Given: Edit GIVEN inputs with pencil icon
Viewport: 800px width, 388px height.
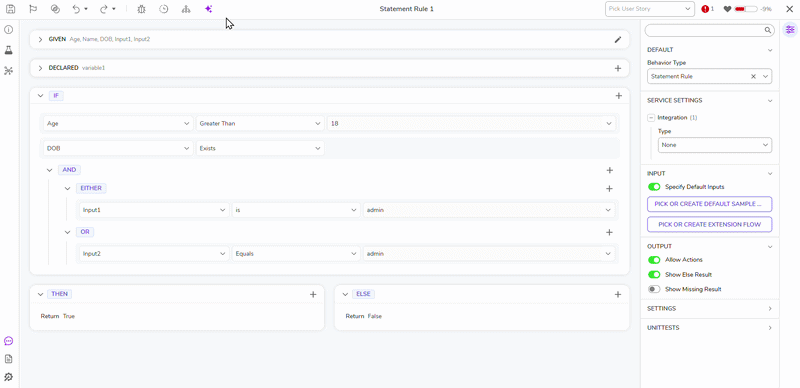Looking at the screenshot, I should point(618,39).
